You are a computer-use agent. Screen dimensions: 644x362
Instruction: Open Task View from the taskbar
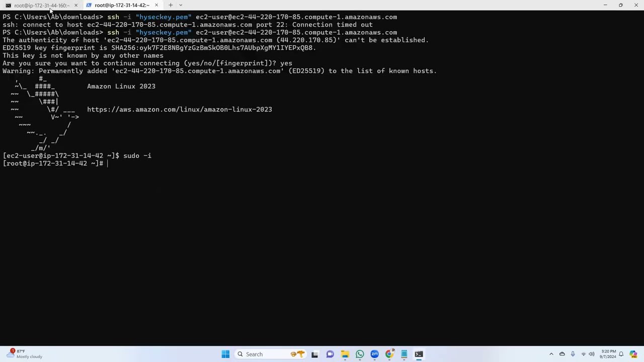tap(314, 354)
